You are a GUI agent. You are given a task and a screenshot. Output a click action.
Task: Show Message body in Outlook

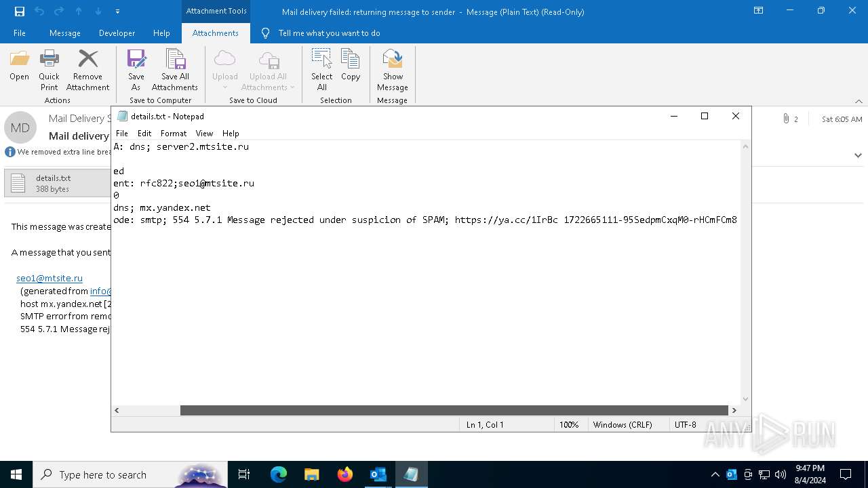click(x=393, y=70)
